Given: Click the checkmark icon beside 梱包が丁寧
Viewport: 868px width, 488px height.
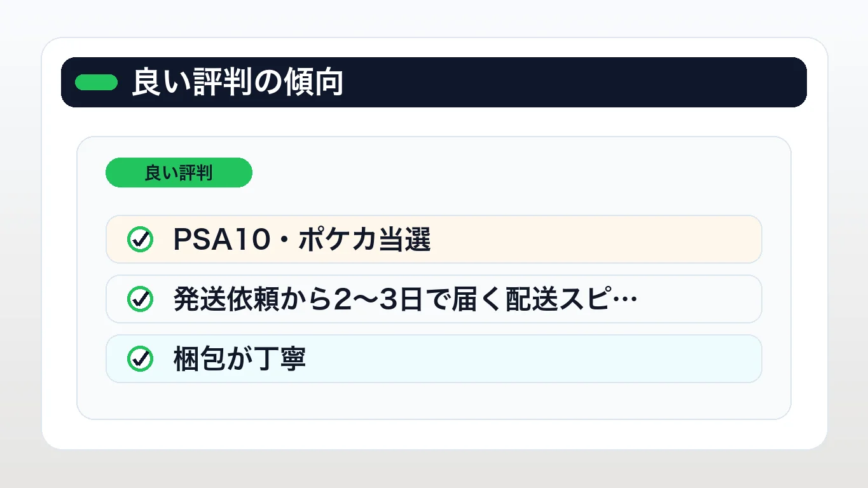Looking at the screenshot, I should [140, 359].
